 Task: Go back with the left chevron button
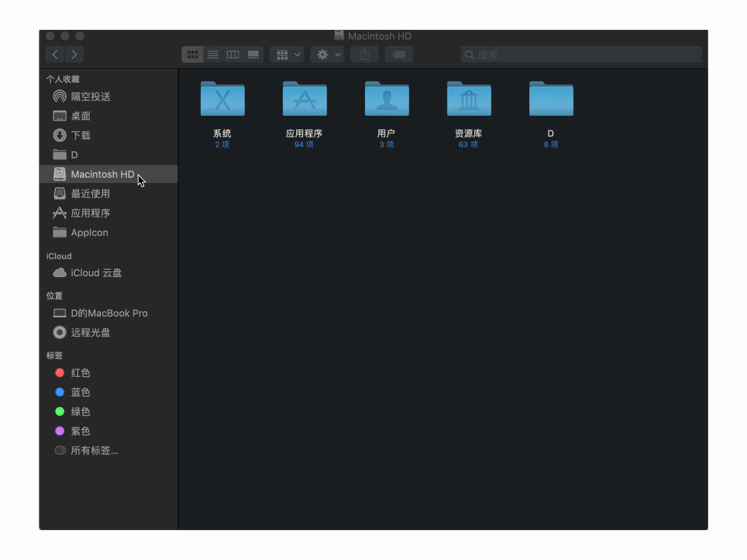[x=55, y=54]
